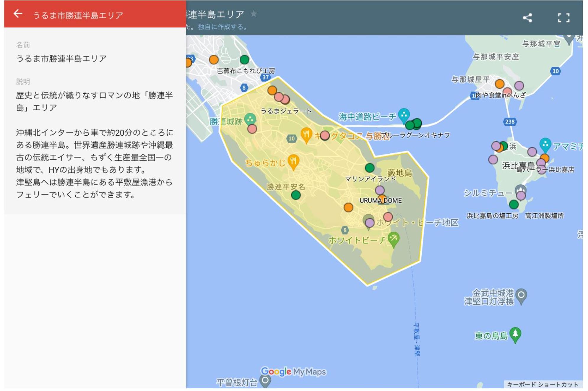Click the Google My Maps logo
Image resolution: width=588 pixels, height=391 pixels.
point(293,371)
